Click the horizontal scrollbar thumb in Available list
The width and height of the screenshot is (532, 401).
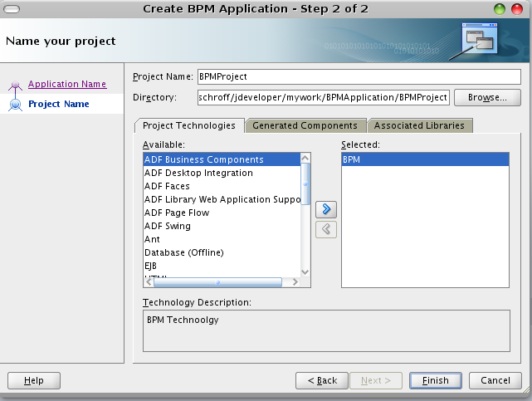(x=217, y=282)
